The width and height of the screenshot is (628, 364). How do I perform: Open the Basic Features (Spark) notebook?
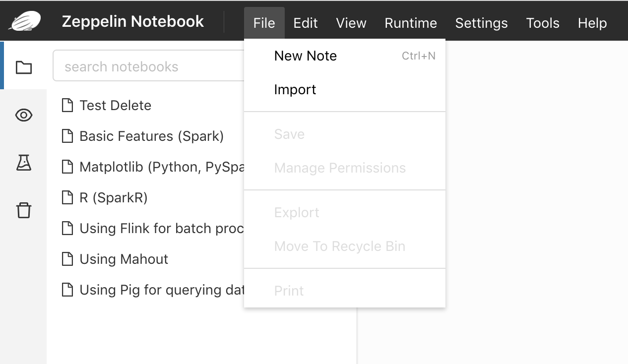click(x=151, y=136)
